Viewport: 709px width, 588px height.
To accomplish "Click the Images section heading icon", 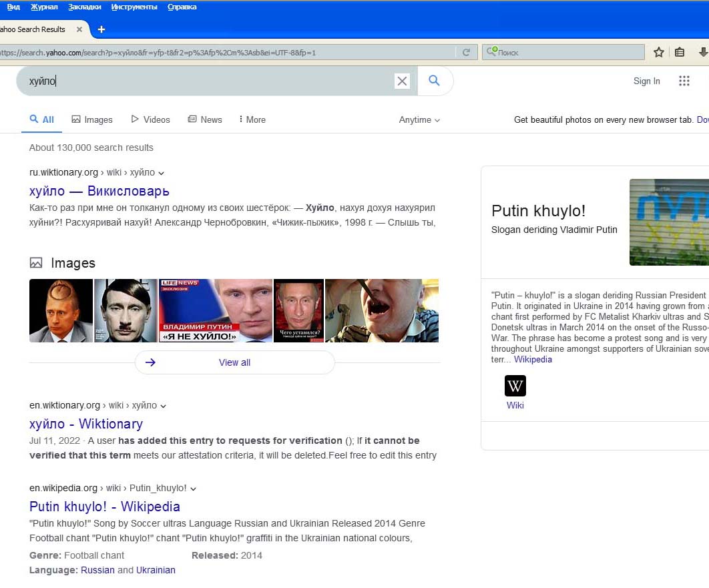I will pyautogui.click(x=36, y=262).
